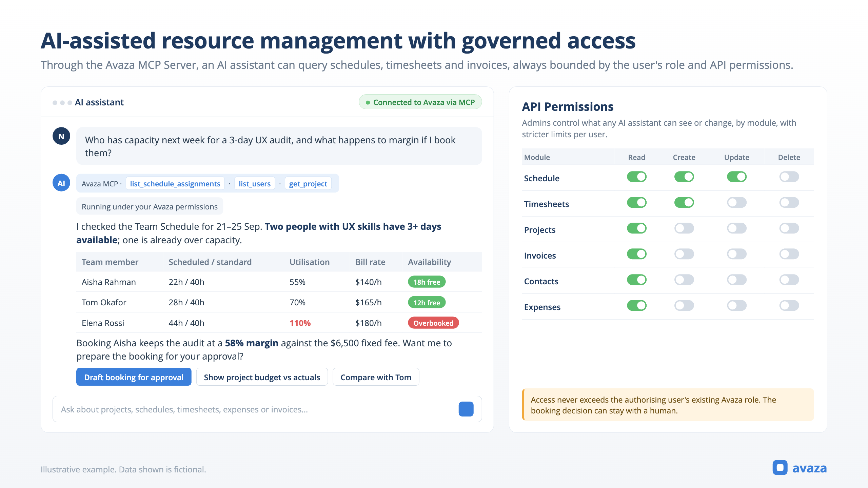Toggle Timesheets Create permission

coord(684,203)
